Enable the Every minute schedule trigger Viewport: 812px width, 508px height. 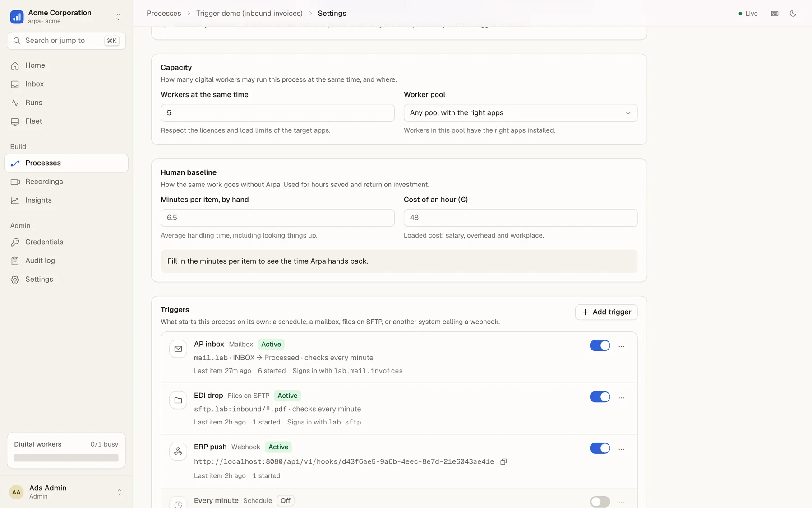click(x=600, y=502)
